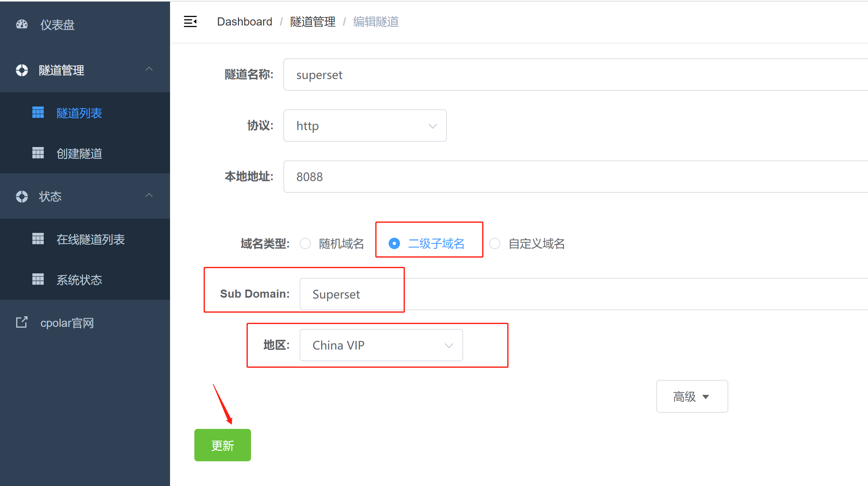Click the grid icon beside 创建隧道
Screen dimensions: 868x486
click(38, 153)
